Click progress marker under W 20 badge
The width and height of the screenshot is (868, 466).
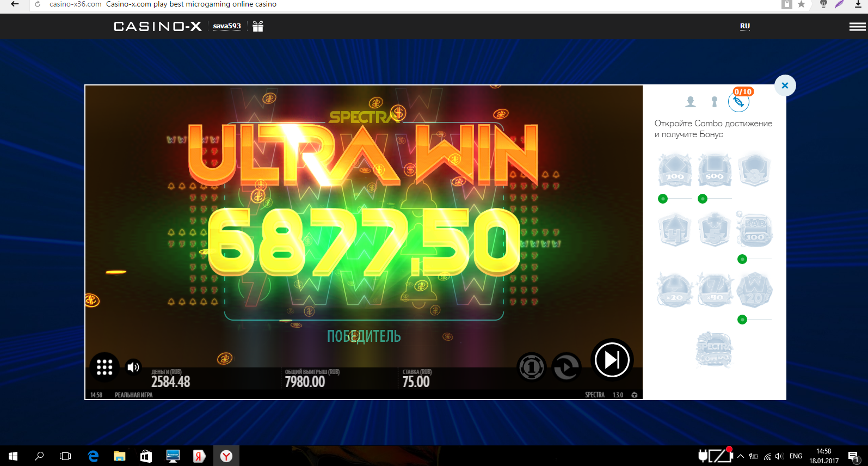coord(742,320)
